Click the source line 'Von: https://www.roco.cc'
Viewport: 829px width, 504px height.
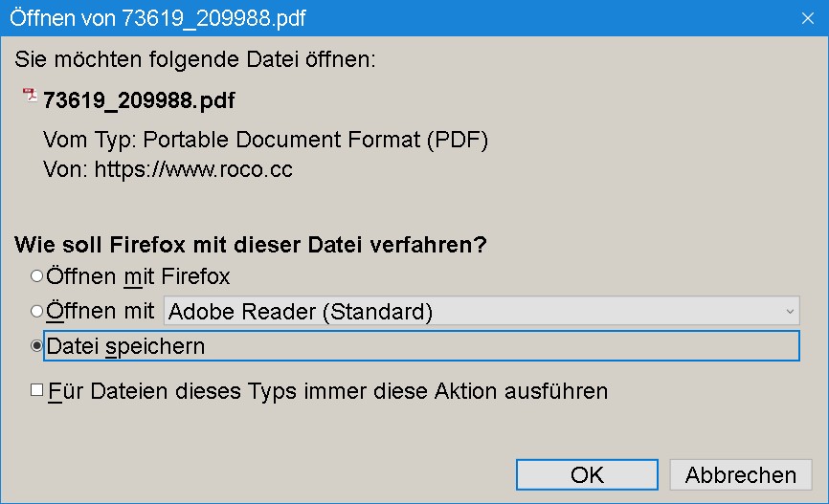point(168,170)
